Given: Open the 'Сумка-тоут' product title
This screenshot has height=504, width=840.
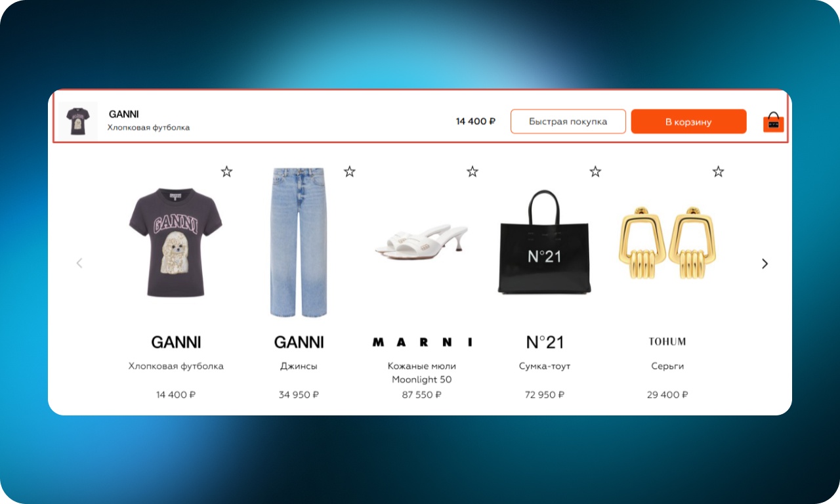Looking at the screenshot, I should point(545,366).
